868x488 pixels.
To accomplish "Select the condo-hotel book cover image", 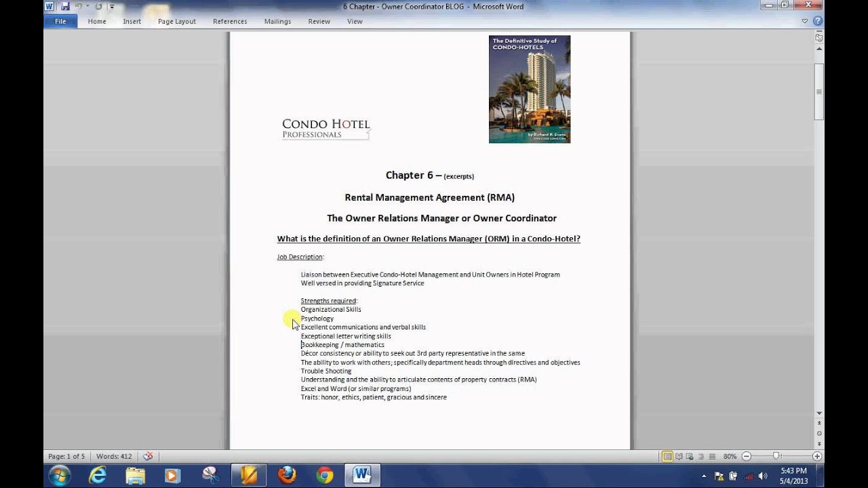I will pos(530,89).
